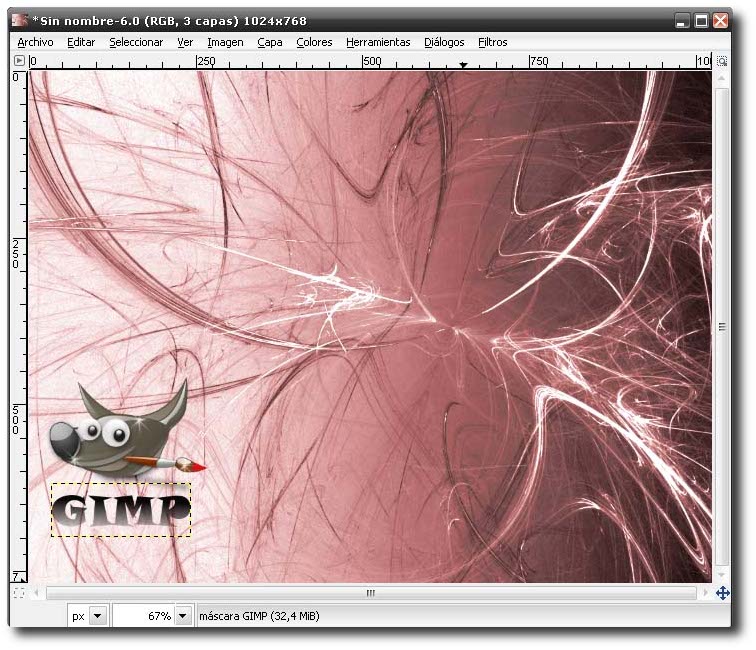Viewport: 756px width, 650px height.
Task: Open the Herramientas menu
Action: (x=378, y=42)
